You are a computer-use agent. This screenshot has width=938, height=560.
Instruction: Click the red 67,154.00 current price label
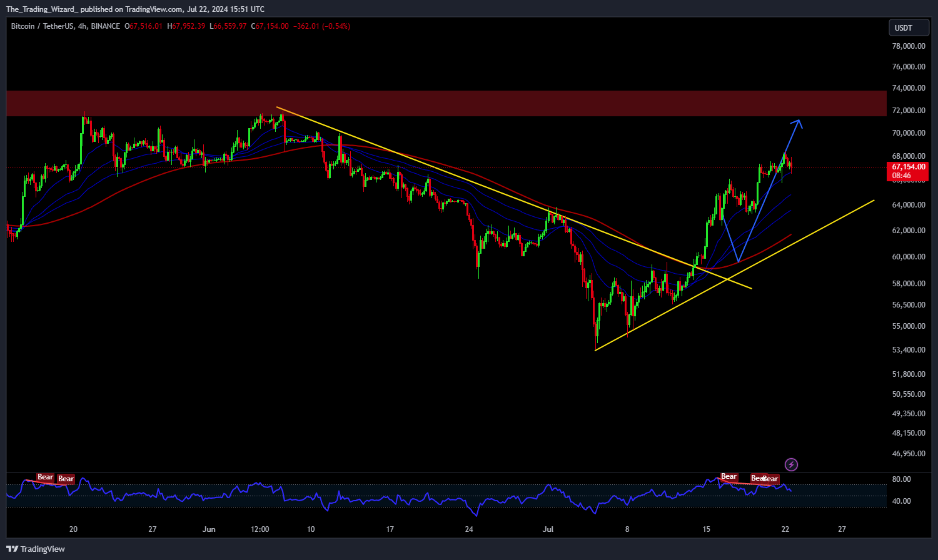coord(908,167)
